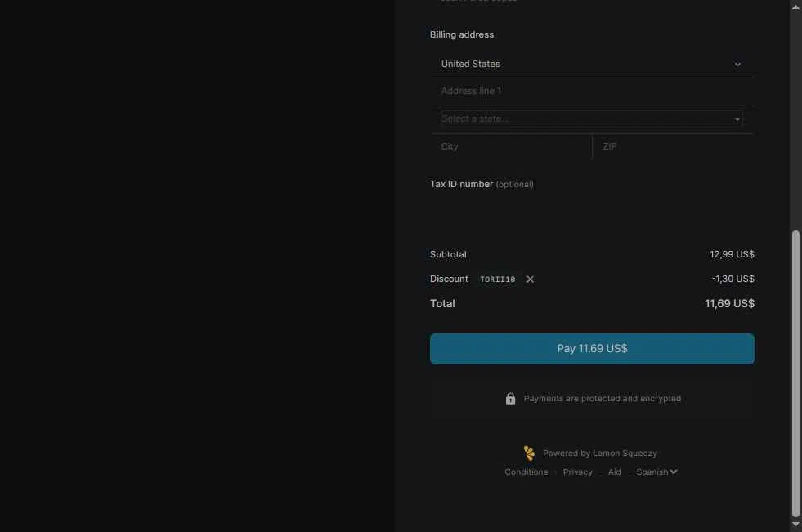This screenshot has height=532, width=802.
Task: Open the Select a state dropdown
Action: (x=592, y=118)
